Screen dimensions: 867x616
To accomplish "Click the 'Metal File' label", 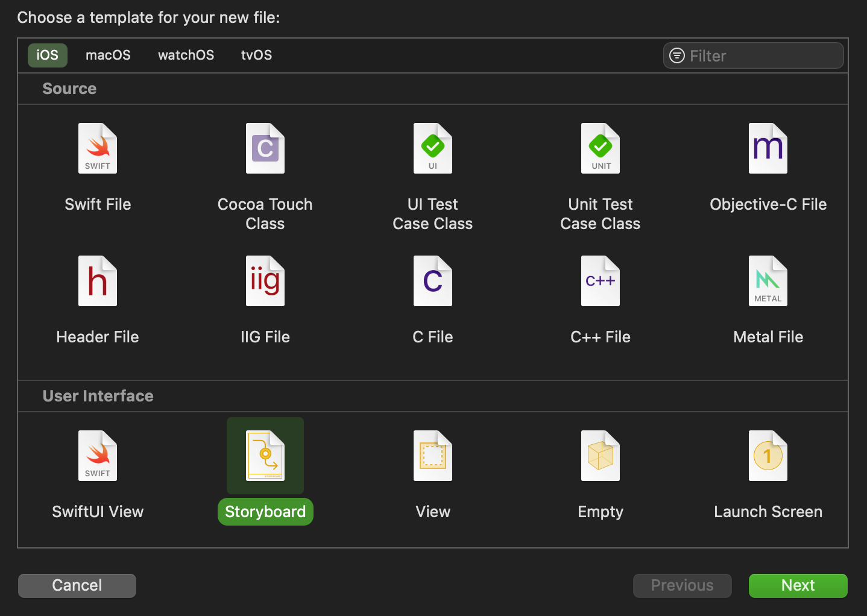I will click(768, 337).
